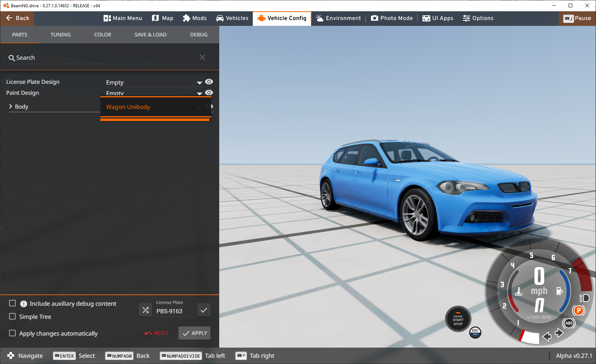Click the Engine Start Stop button

[458, 319]
